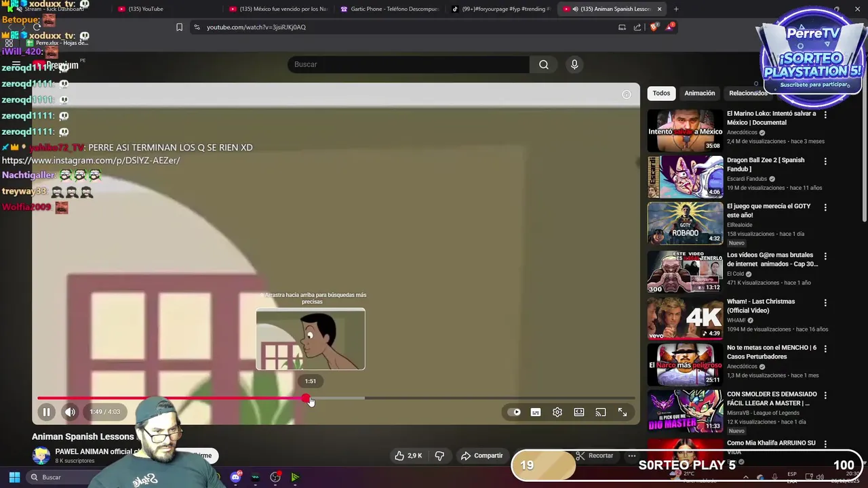
Task: Open options menu for 'Los videos G@re' video
Action: pos(825,256)
